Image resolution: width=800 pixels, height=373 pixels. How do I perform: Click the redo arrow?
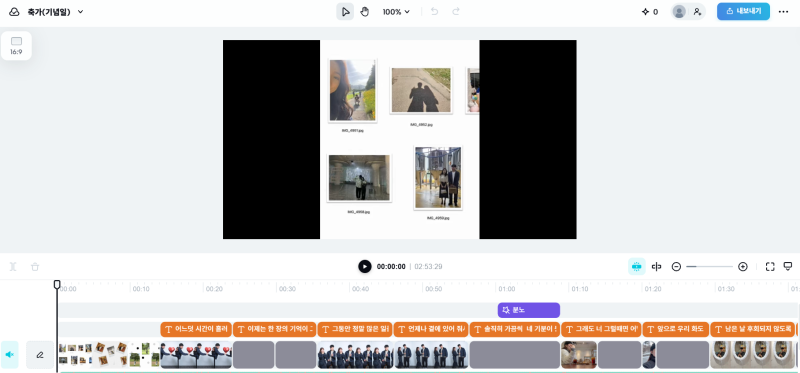coord(456,12)
